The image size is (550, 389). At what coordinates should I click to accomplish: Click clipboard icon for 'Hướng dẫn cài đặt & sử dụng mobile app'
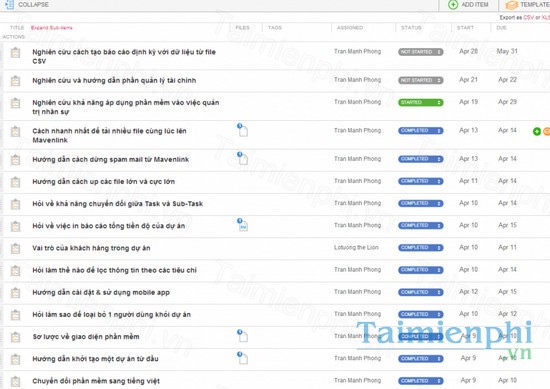point(15,293)
